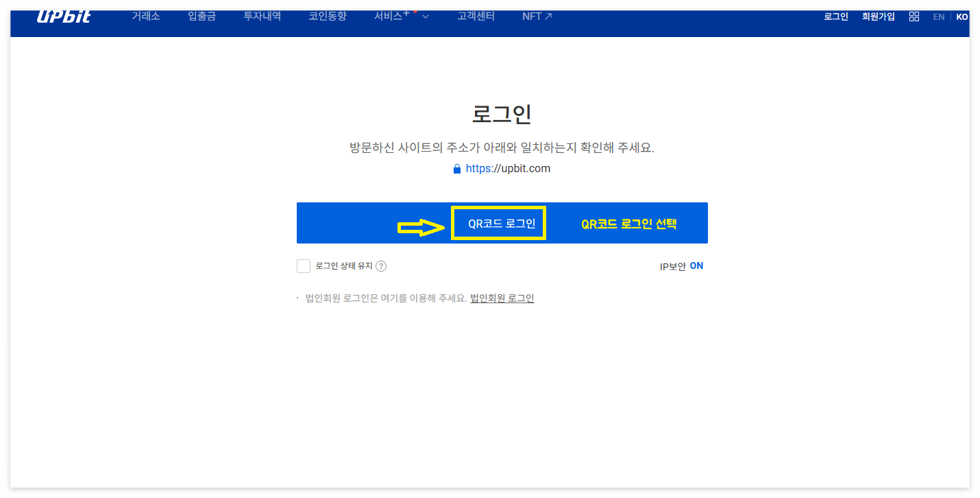Click the 회원가입 link
Viewport: 980px width, 498px height.
(878, 16)
